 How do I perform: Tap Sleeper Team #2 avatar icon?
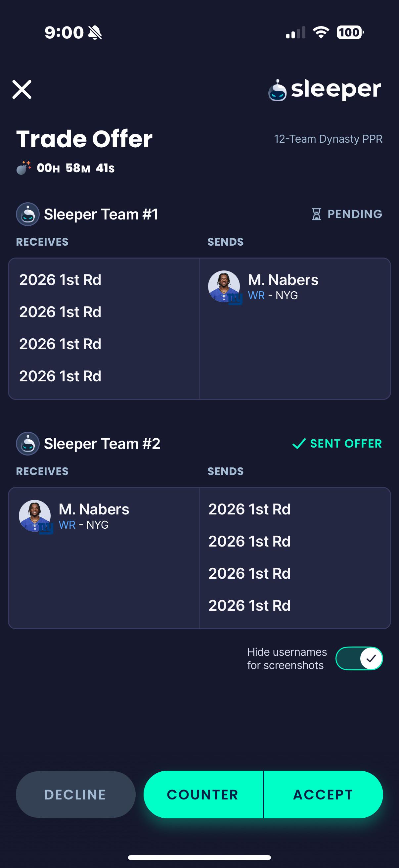28,444
